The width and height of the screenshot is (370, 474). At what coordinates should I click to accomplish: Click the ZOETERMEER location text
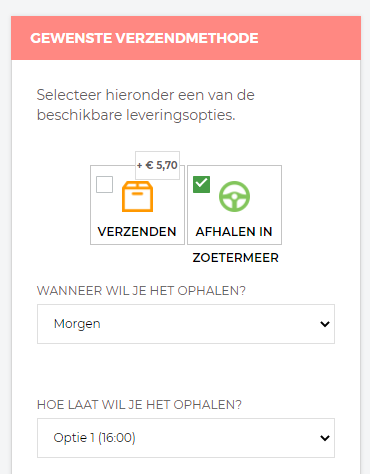pyautogui.click(x=235, y=258)
